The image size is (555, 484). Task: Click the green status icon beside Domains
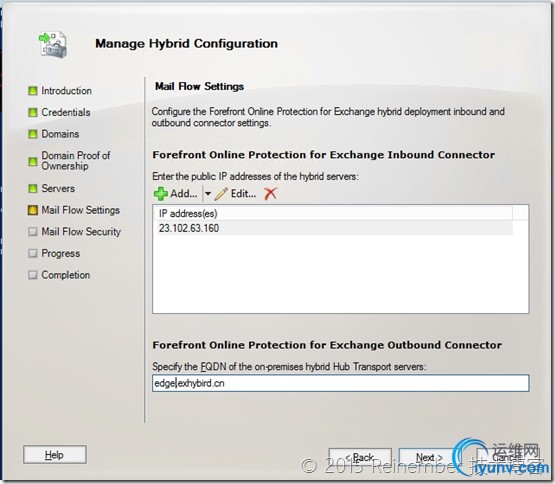[x=33, y=134]
